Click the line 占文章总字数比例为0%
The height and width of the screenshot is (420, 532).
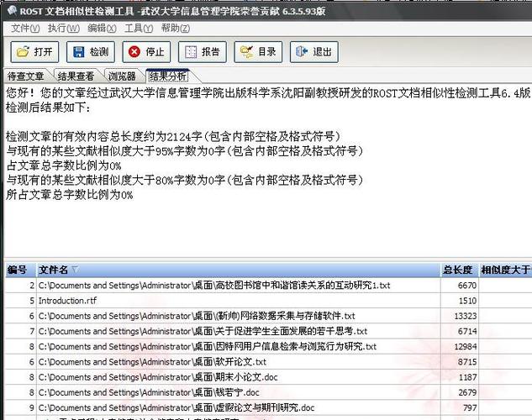64,165
